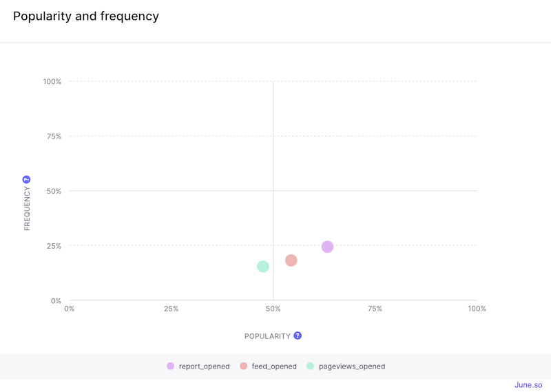Click the 25% frequency axis tick label
Viewport: 551px width, 392px height.
pyautogui.click(x=54, y=246)
